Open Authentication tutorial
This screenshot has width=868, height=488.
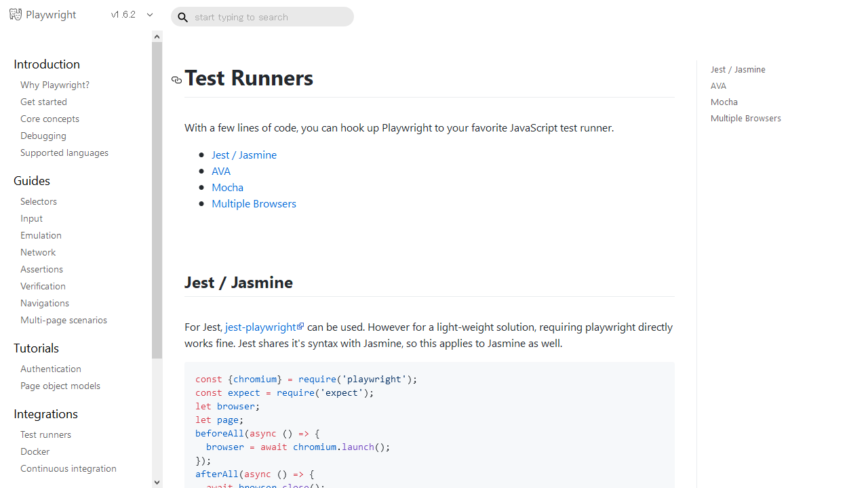51,369
